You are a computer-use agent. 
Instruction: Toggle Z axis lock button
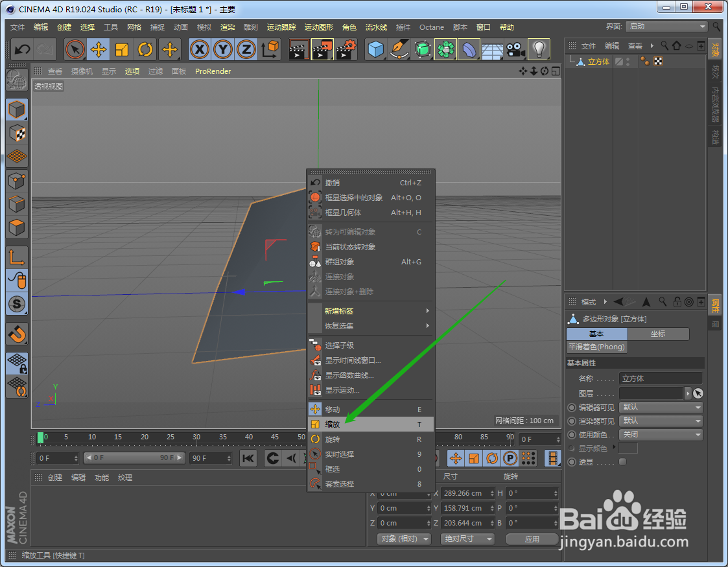point(246,50)
